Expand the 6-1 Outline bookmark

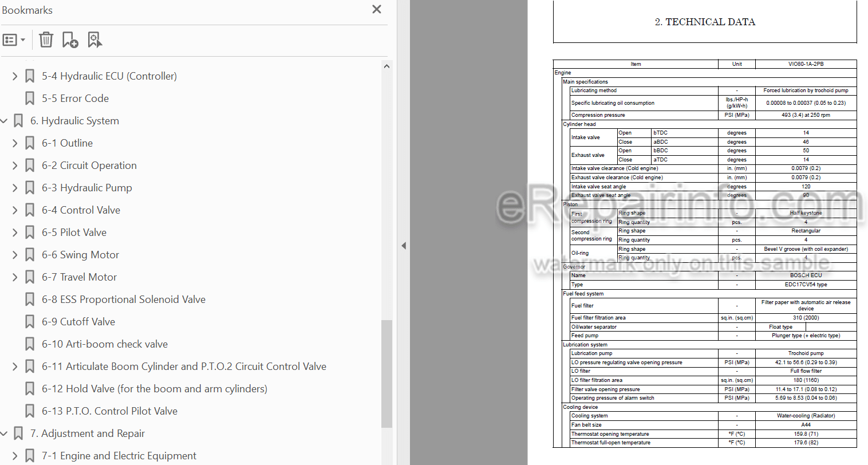15,143
